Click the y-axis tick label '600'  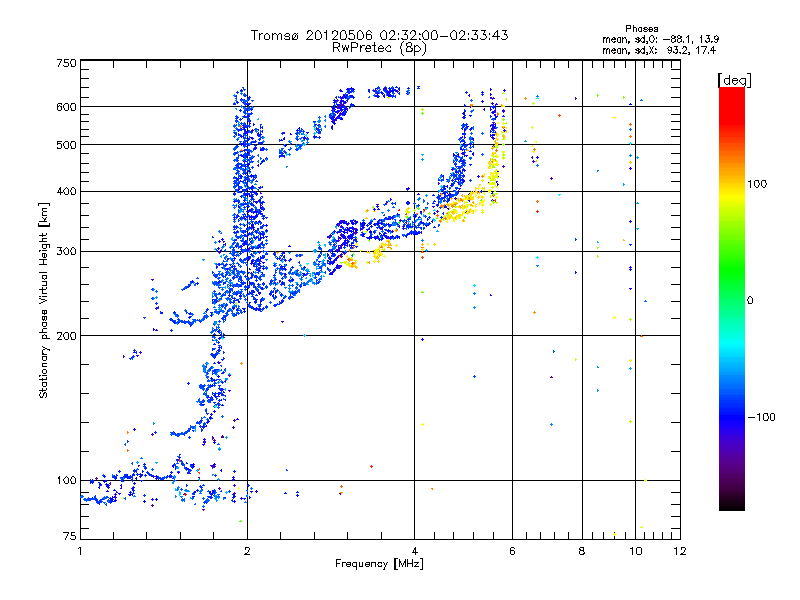(66, 107)
